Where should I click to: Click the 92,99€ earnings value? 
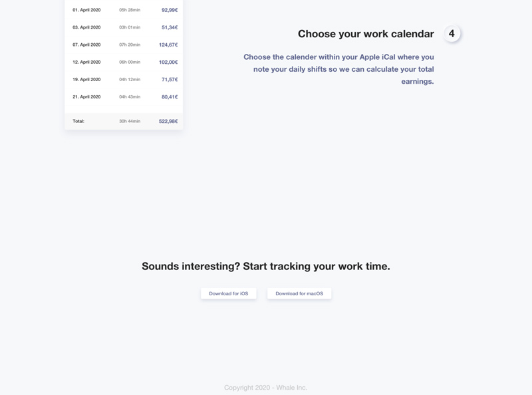coord(168,10)
